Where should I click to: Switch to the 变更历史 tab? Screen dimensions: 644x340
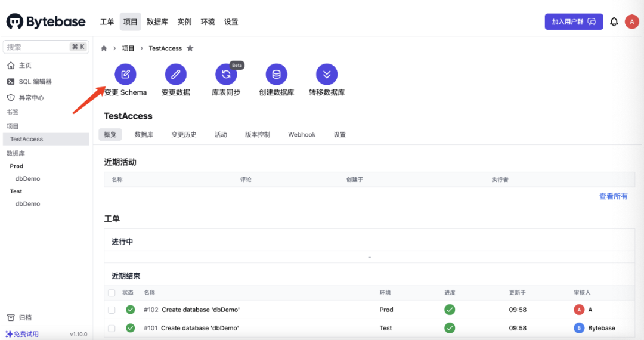[184, 135]
